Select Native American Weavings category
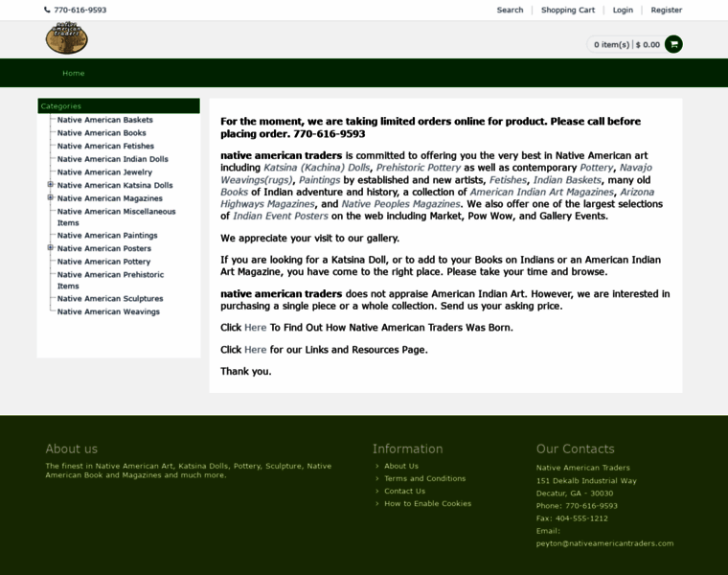The width and height of the screenshot is (728, 575). click(108, 311)
